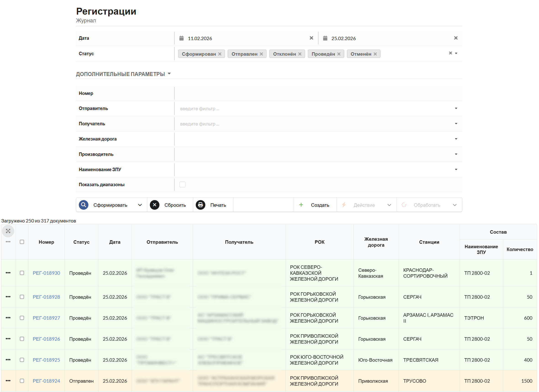This screenshot has height=392, width=539.
Task: Select checkbox for РЕГ-018926
Action: (22, 339)
